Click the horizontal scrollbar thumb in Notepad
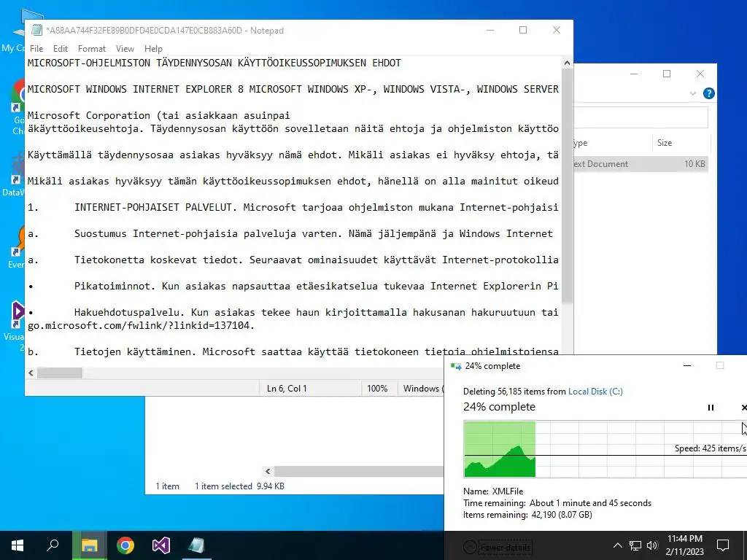Image resolution: width=747 pixels, height=560 pixels. pyautogui.click(x=60, y=373)
